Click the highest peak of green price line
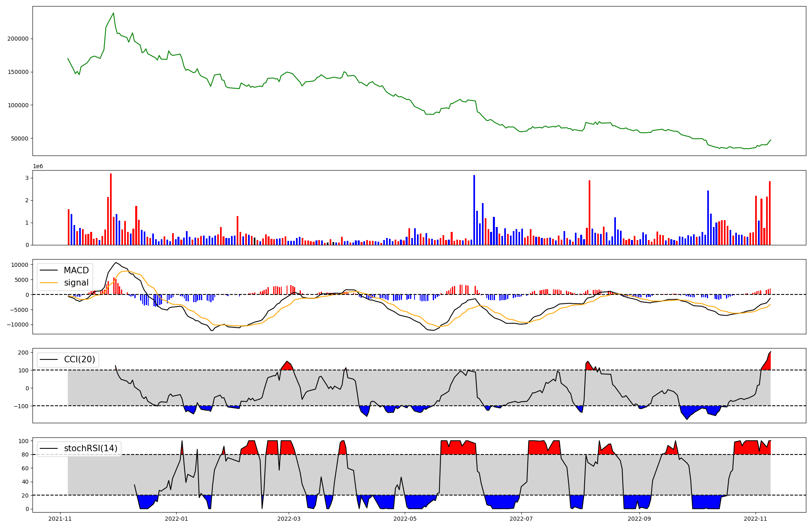Screen dimensions: 812x528 coord(113,13)
